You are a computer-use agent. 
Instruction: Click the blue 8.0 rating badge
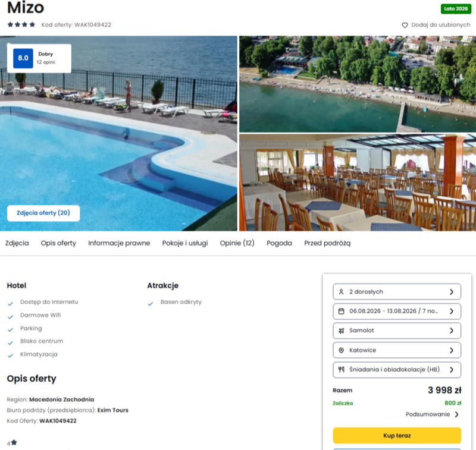[23, 58]
